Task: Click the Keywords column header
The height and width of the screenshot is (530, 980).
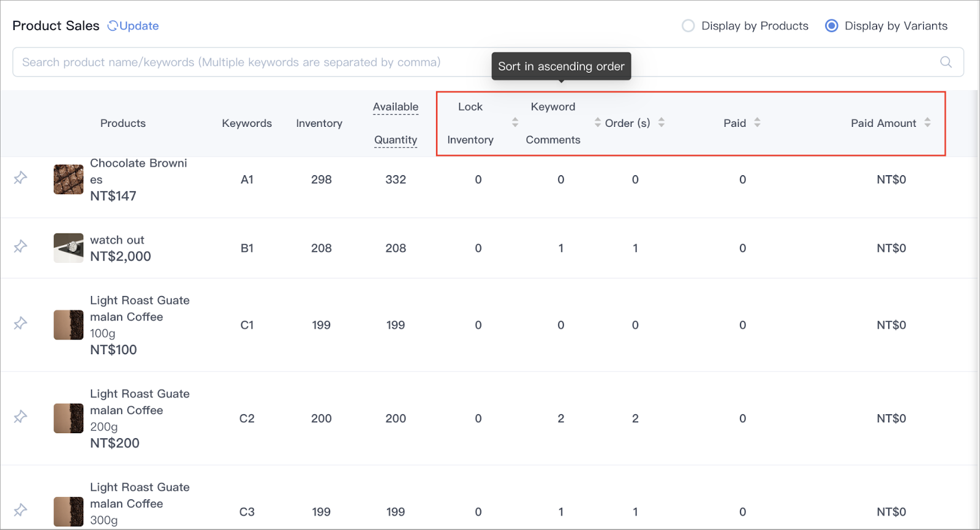Action: pos(247,123)
